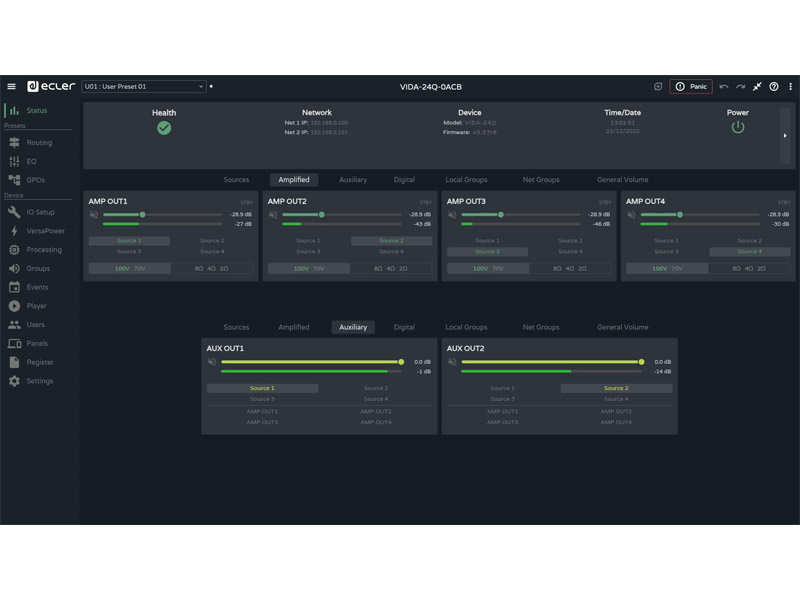The height and width of the screenshot is (600, 800).
Task: Click the help question mark icon
Action: pyautogui.click(x=774, y=87)
